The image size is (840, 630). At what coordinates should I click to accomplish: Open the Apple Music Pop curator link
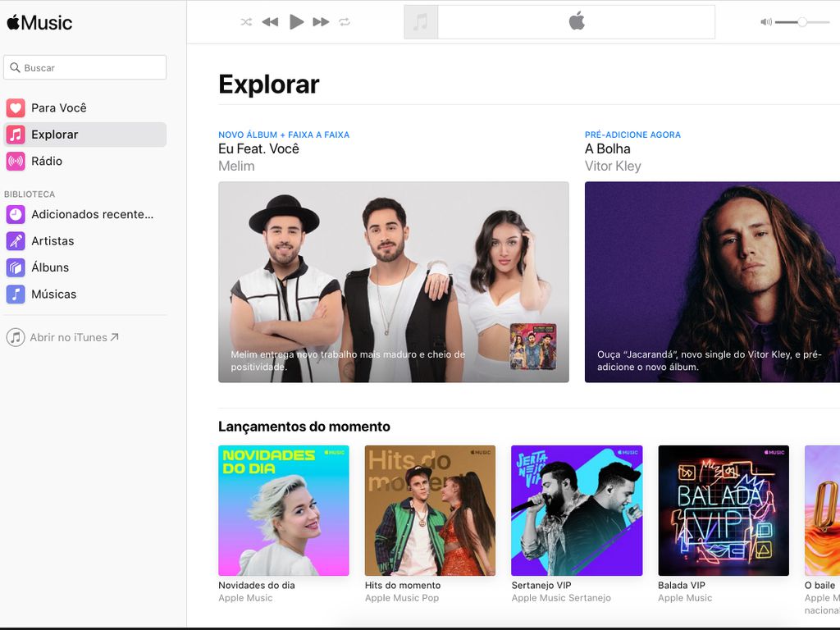coord(402,598)
